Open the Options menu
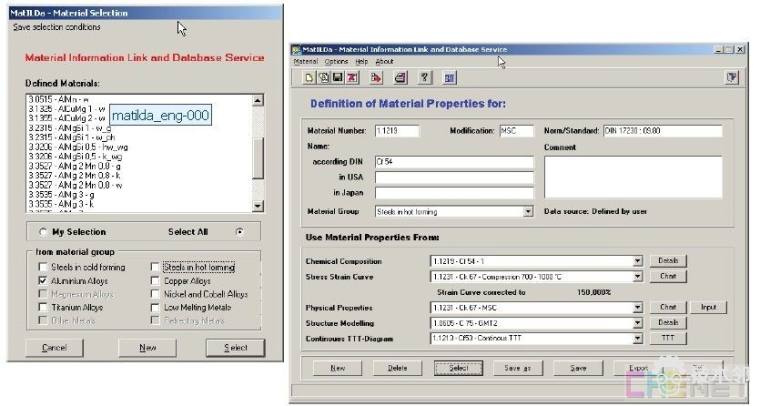 [x=336, y=61]
